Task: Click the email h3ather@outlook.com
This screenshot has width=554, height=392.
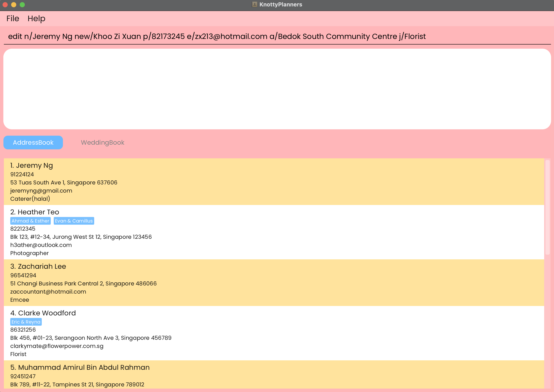Action: click(41, 245)
